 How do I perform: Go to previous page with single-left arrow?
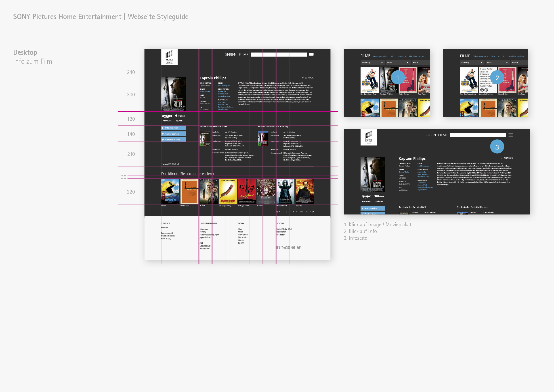click(x=280, y=212)
